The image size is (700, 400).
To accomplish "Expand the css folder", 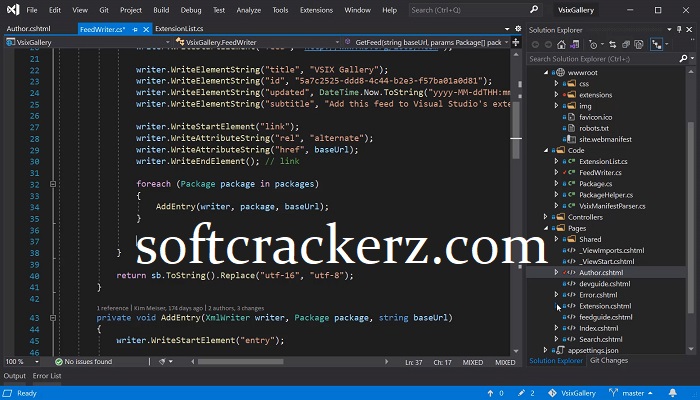I will click(x=556, y=83).
